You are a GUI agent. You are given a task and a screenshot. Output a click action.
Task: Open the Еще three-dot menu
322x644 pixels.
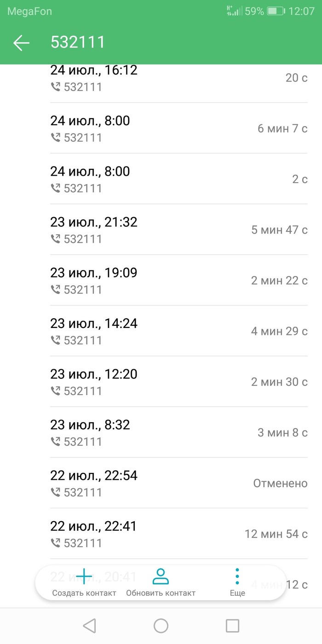pos(237,576)
